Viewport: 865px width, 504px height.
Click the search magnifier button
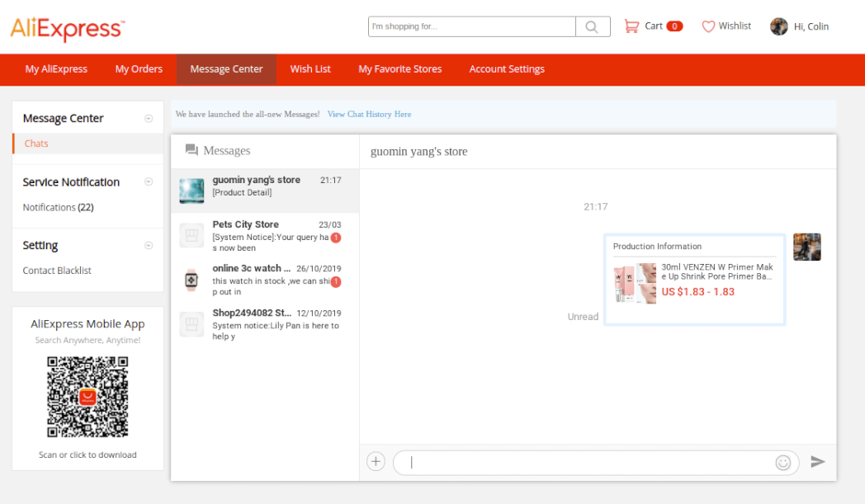click(x=593, y=26)
